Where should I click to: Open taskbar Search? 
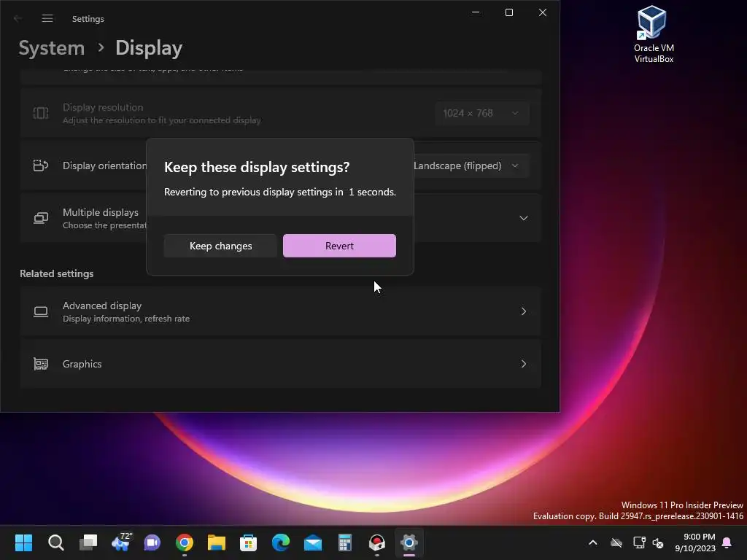[x=55, y=542]
